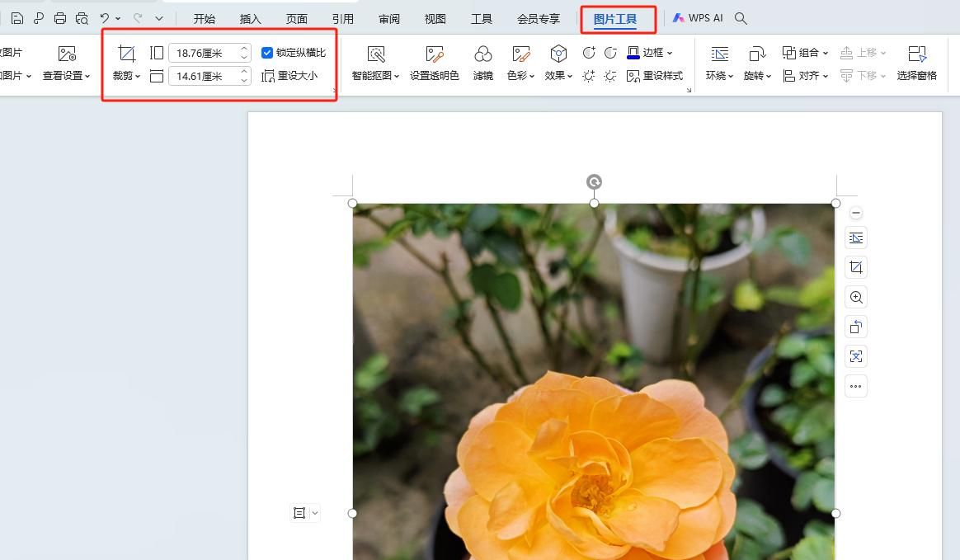Collapse the floating toolbar with minus icon
The width and height of the screenshot is (960, 560).
click(856, 213)
